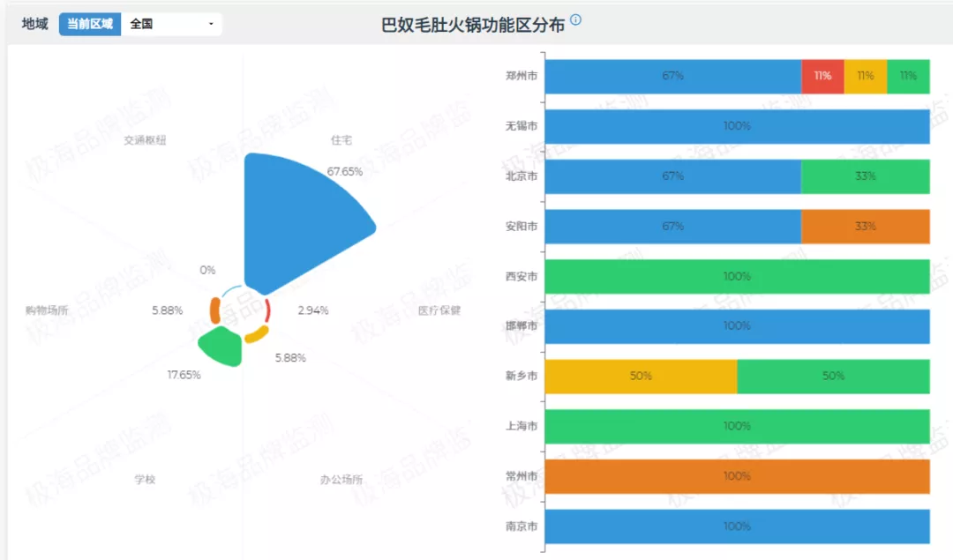Click the red 11% segment for 郑州市

(x=822, y=76)
